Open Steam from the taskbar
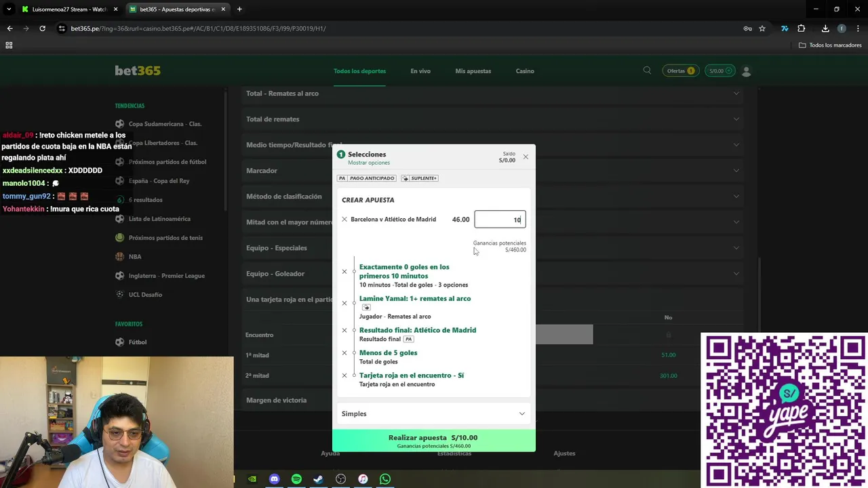The width and height of the screenshot is (868, 488). coord(318,479)
